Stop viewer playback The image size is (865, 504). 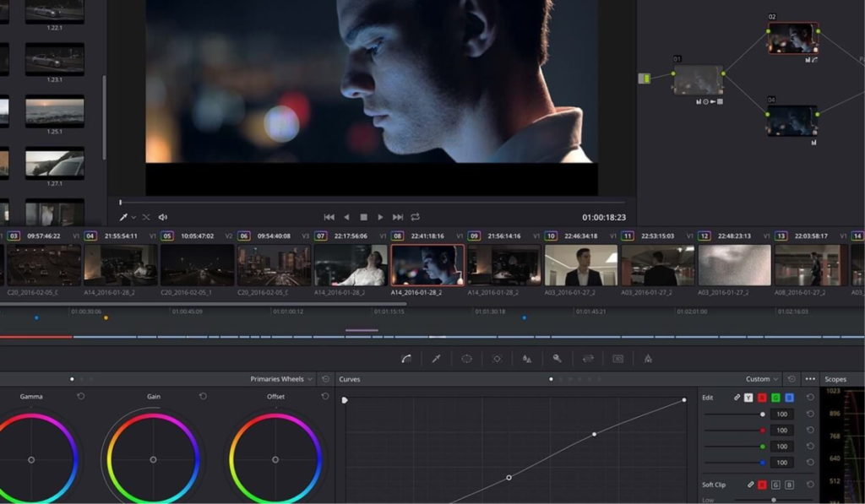pyautogui.click(x=363, y=217)
